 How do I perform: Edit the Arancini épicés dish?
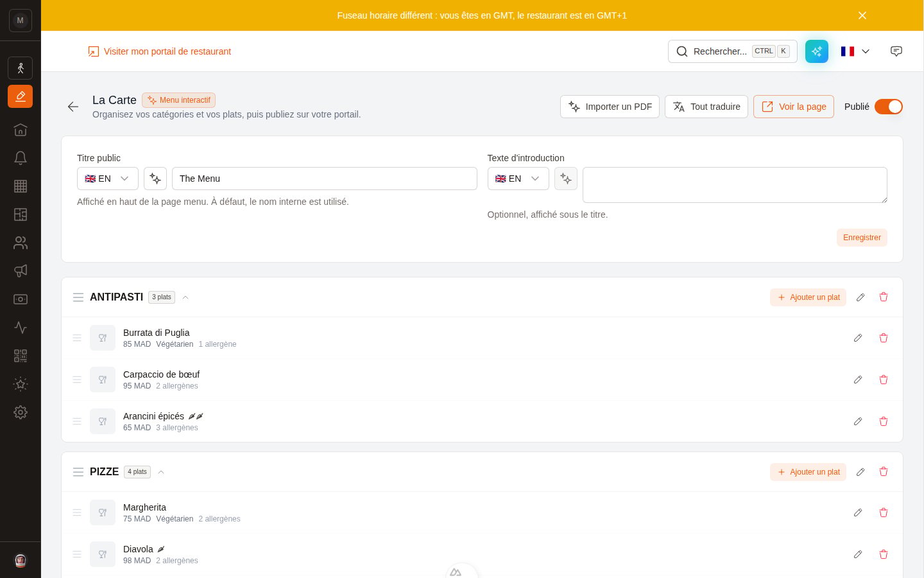pos(858,421)
